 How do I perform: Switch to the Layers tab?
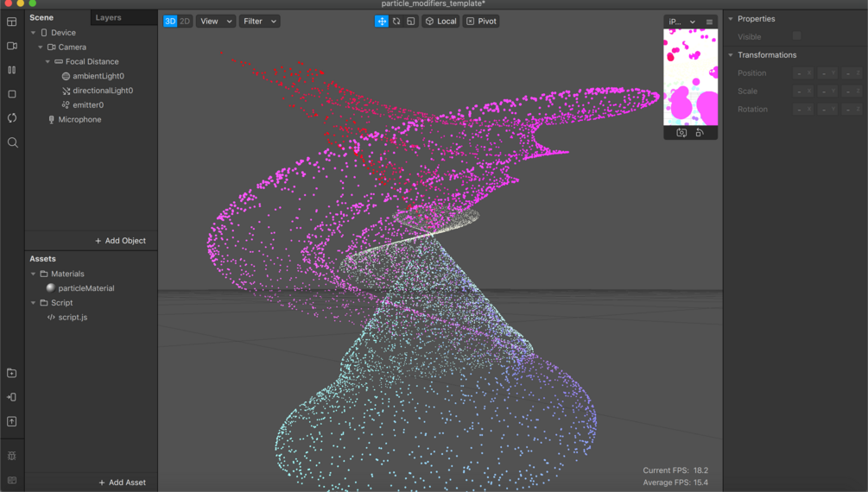pyautogui.click(x=109, y=18)
